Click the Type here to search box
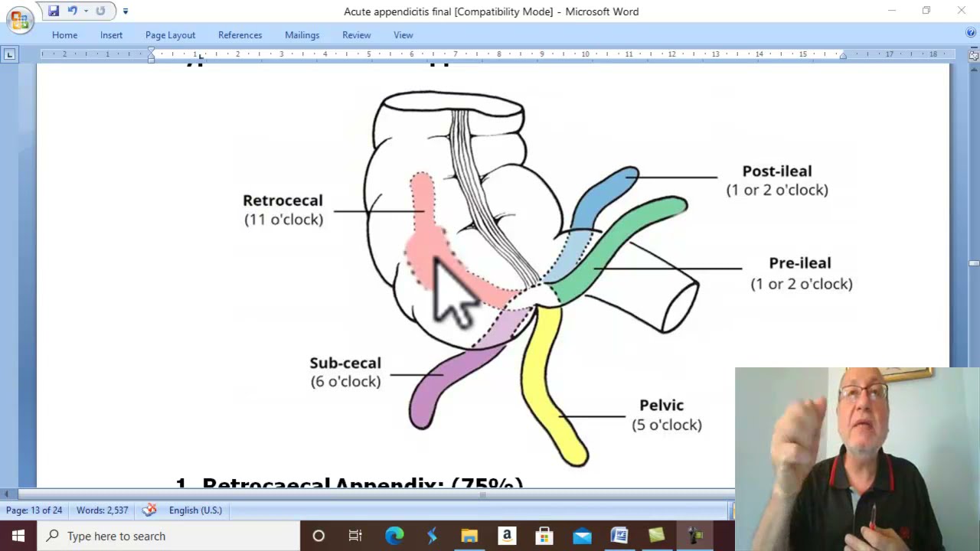Screen dimensions: 980x551 (x=168, y=536)
